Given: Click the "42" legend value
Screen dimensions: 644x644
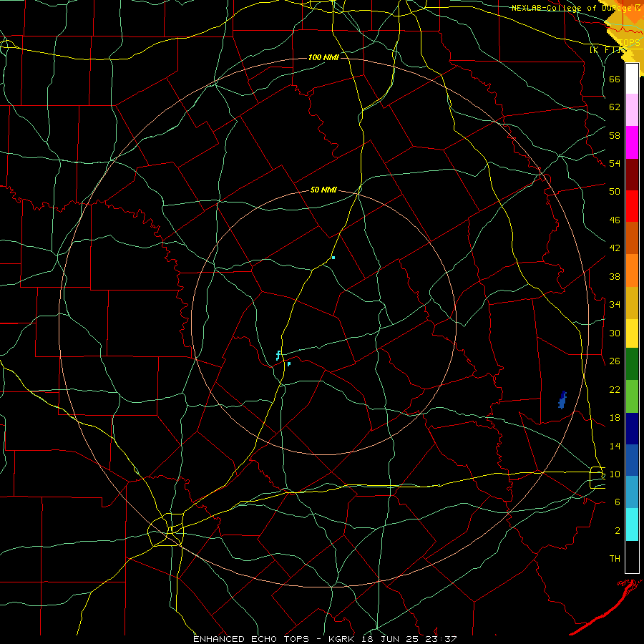Looking at the screenshot, I should (x=615, y=248).
